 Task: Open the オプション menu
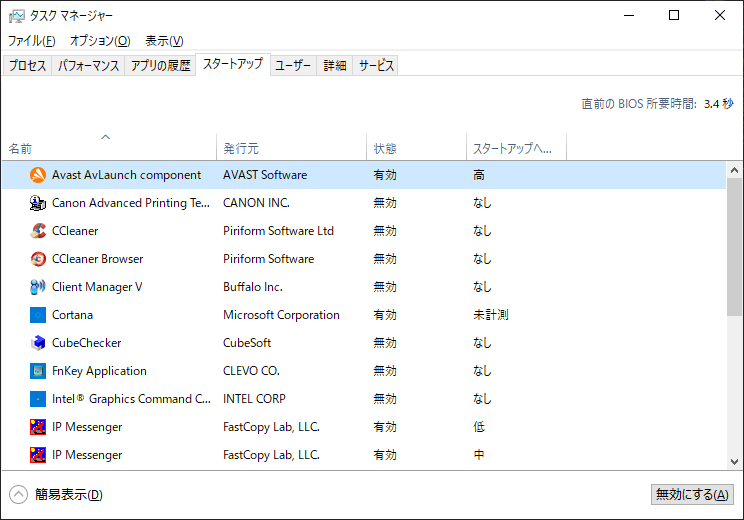pos(99,41)
